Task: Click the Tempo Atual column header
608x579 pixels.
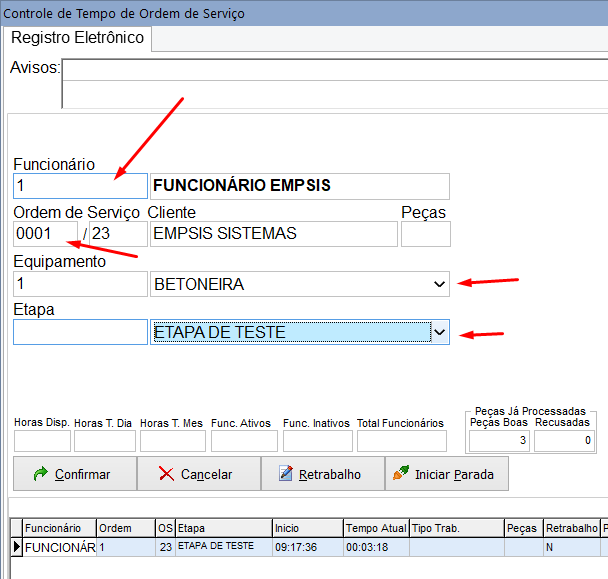Action: [x=377, y=528]
